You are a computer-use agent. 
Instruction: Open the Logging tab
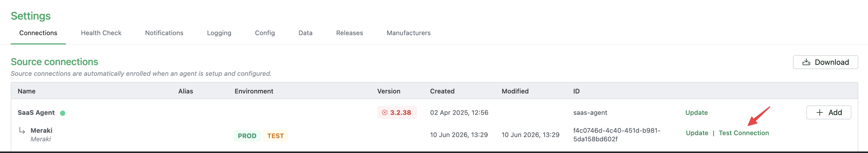click(x=219, y=33)
